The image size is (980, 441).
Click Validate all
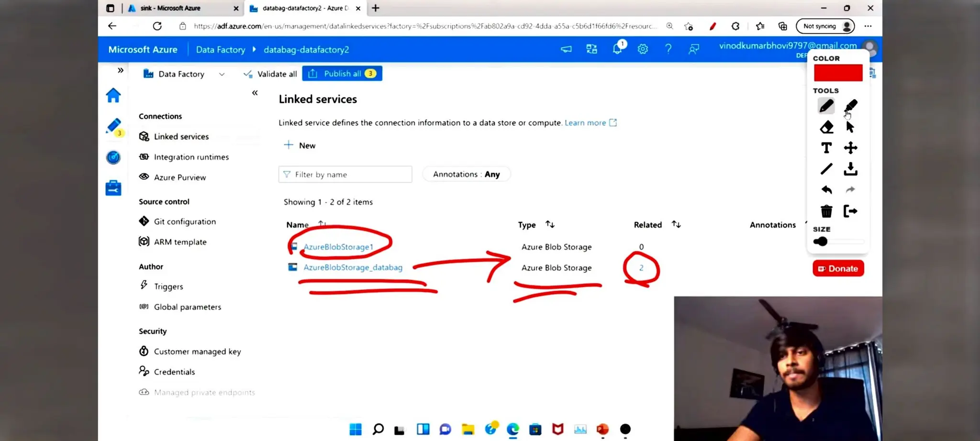click(270, 74)
